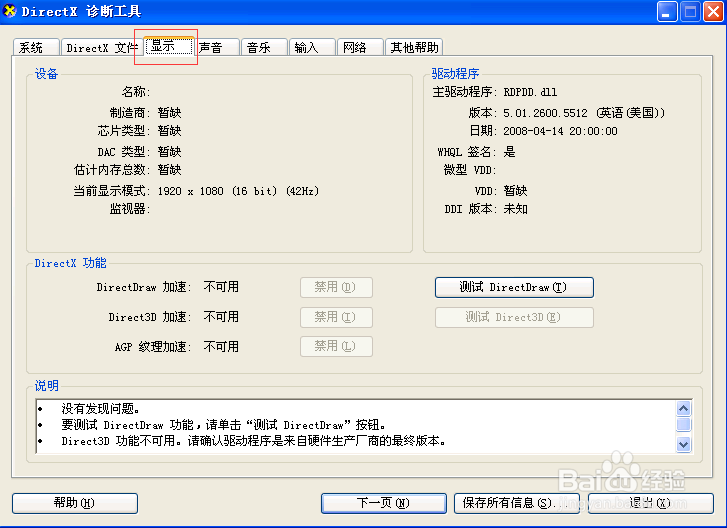This screenshot has height=528, width=727.
Task: Click 禁用(L) for AGP texture acceleration
Action: point(336,346)
